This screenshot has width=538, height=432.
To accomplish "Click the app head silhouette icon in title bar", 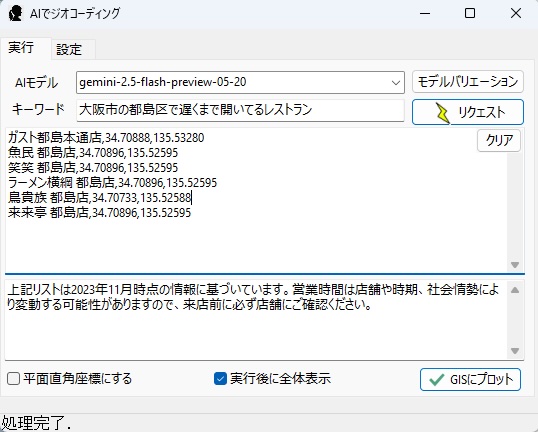I will [x=15, y=14].
